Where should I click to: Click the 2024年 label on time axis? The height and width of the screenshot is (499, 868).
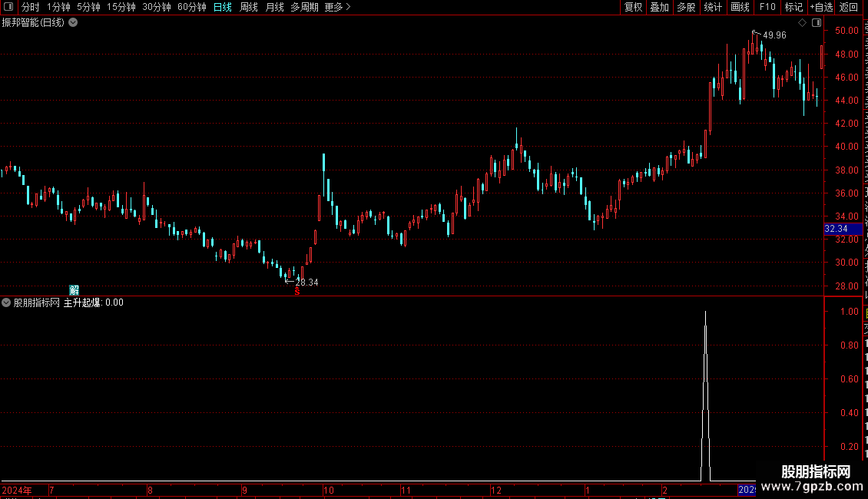(17, 491)
